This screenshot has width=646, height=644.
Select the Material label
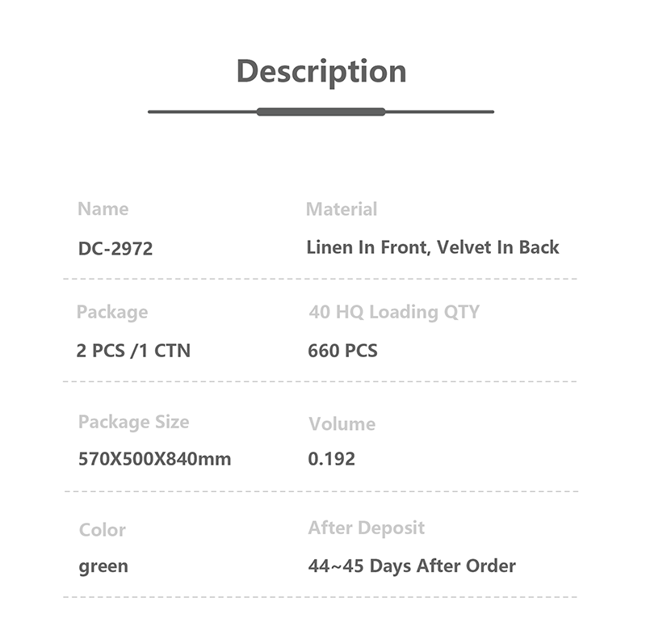pyautogui.click(x=342, y=209)
